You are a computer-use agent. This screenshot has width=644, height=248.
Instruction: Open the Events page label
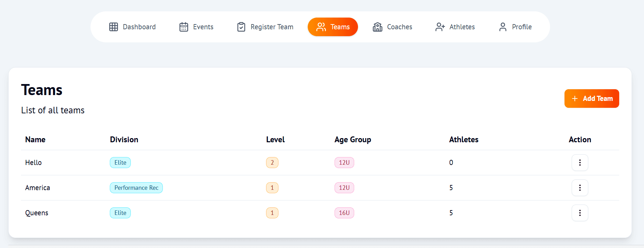pos(203,27)
